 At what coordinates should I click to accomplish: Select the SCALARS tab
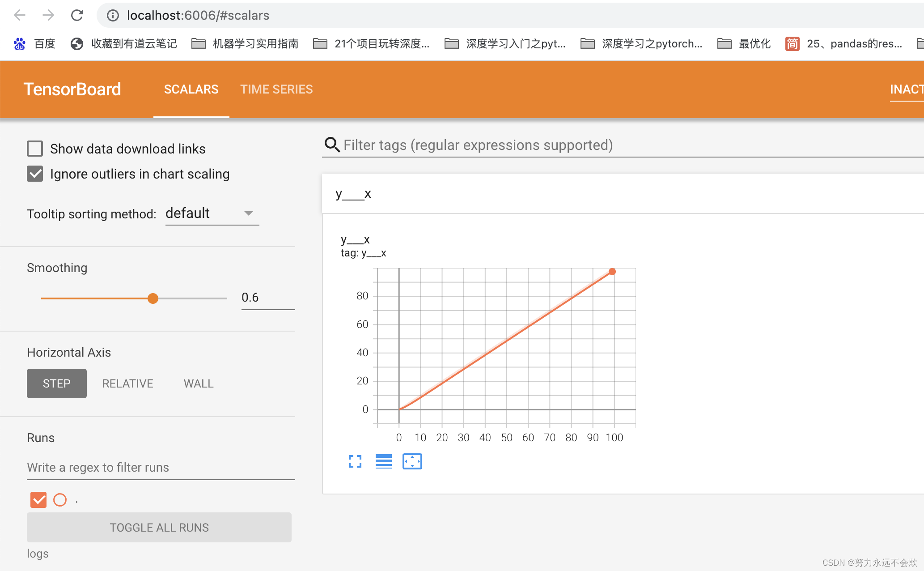tap(191, 89)
